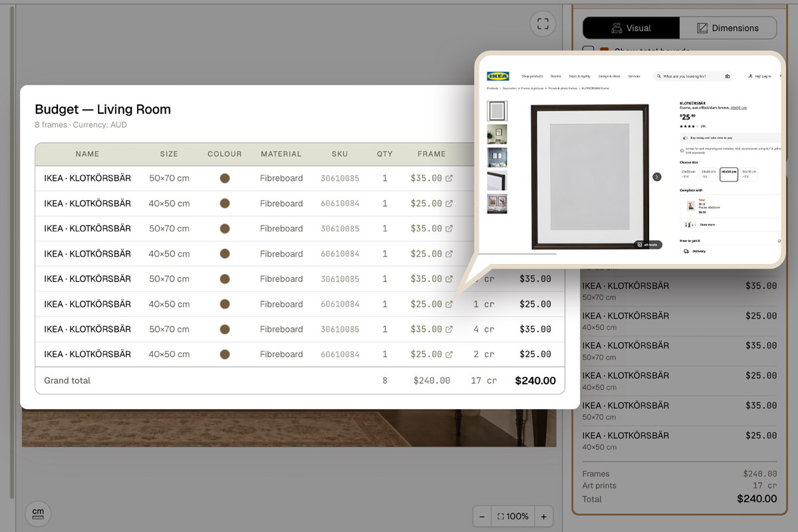Viewport: 798px width, 532px height.
Task: Toggle the cm units button
Action: point(38,513)
